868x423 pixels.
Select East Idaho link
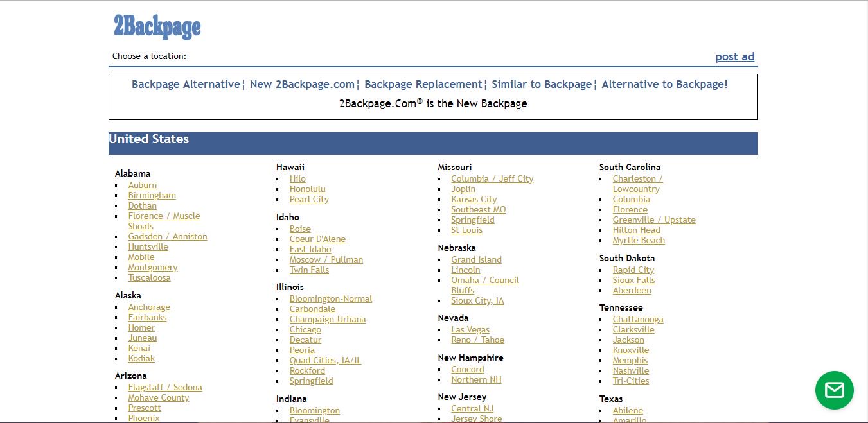click(x=310, y=249)
